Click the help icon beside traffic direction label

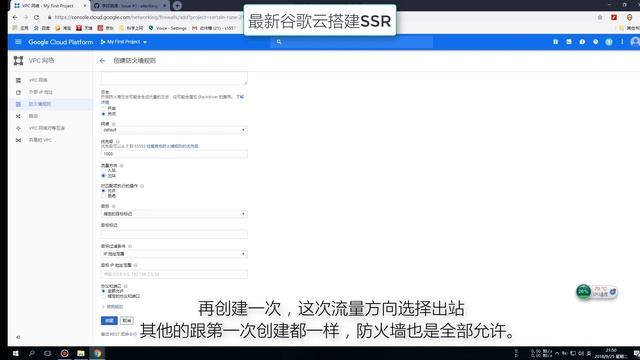[x=122, y=166]
